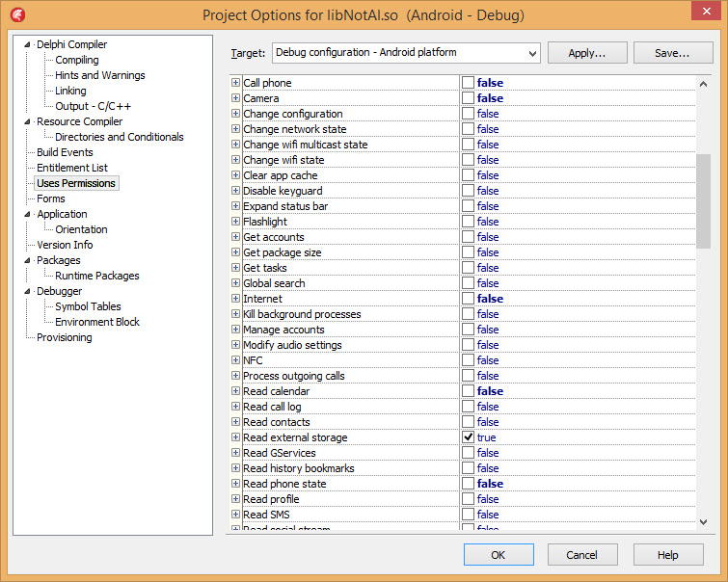Enable the Camera permission checkbox
Screen dimensions: 728x582
point(468,98)
